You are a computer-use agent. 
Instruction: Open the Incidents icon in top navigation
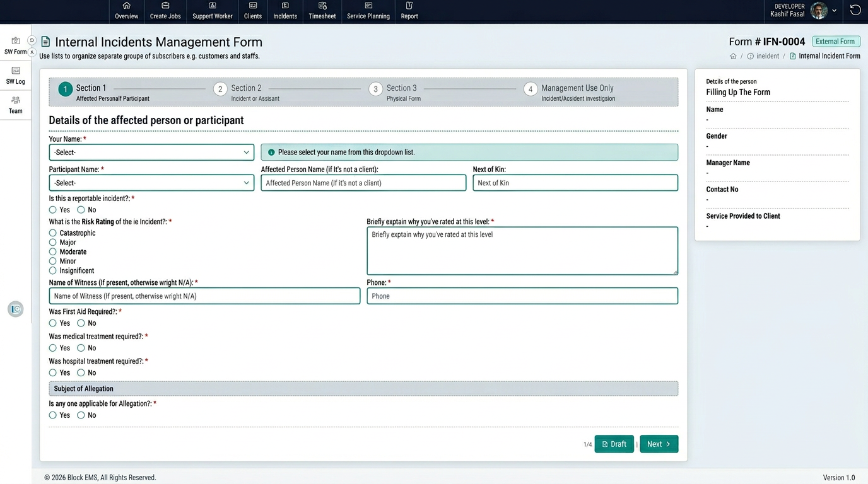285,6
